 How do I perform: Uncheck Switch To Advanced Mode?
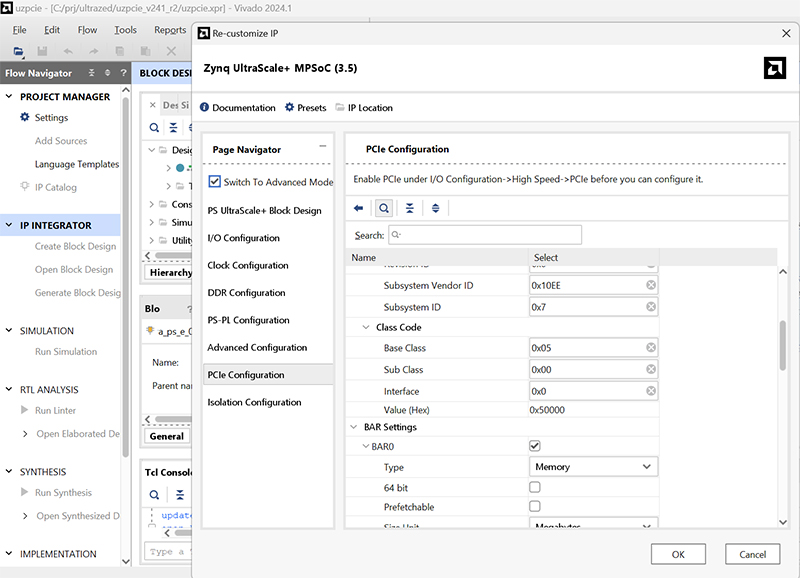[x=215, y=182]
